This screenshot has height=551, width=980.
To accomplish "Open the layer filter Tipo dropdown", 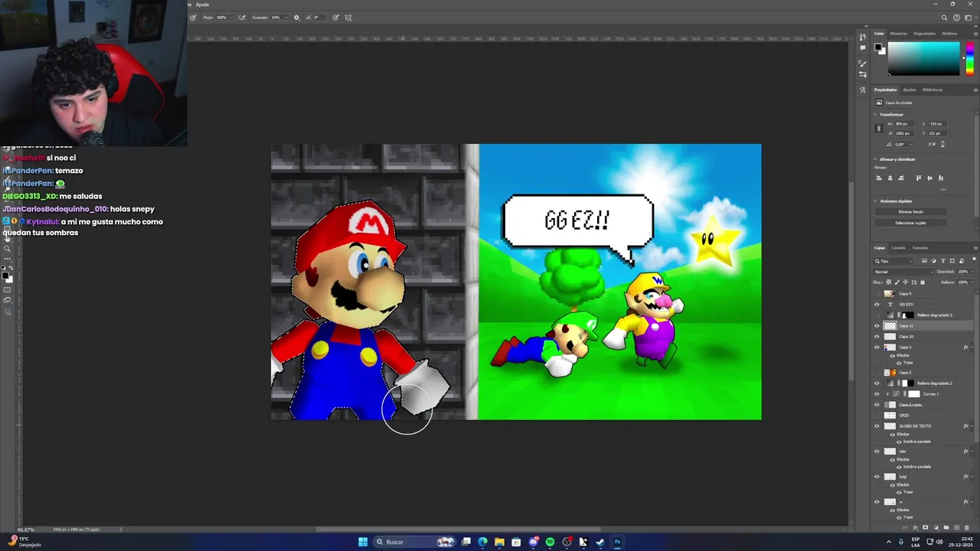I will [x=893, y=261].
